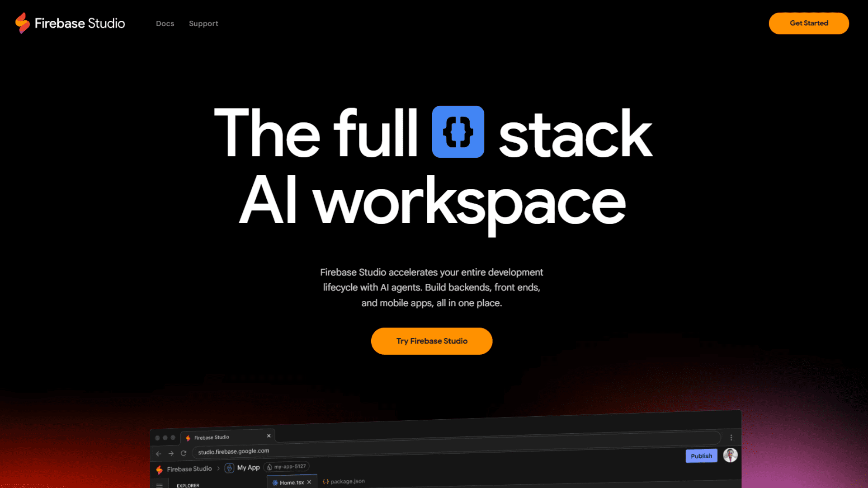The width and height of the screenshot is (868, 488).
Task: Click the user profile avatar
Action: coord(730,455)
